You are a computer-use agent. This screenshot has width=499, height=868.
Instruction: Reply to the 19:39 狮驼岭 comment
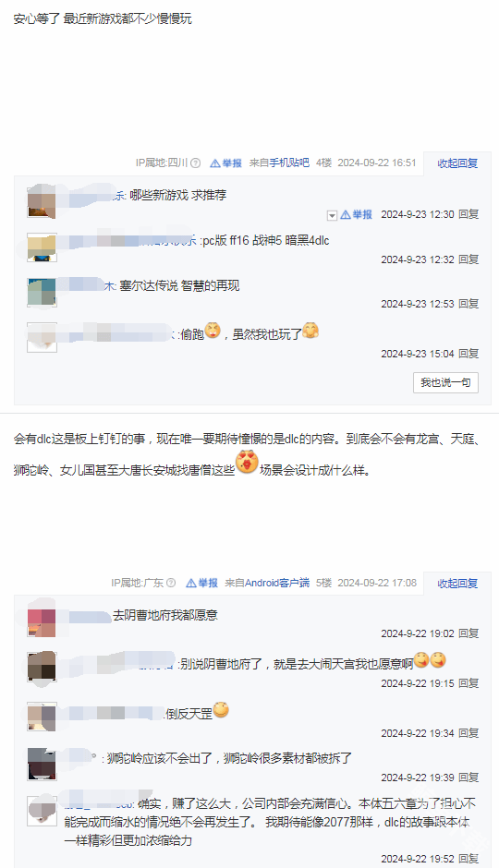[x=469, y=778]
